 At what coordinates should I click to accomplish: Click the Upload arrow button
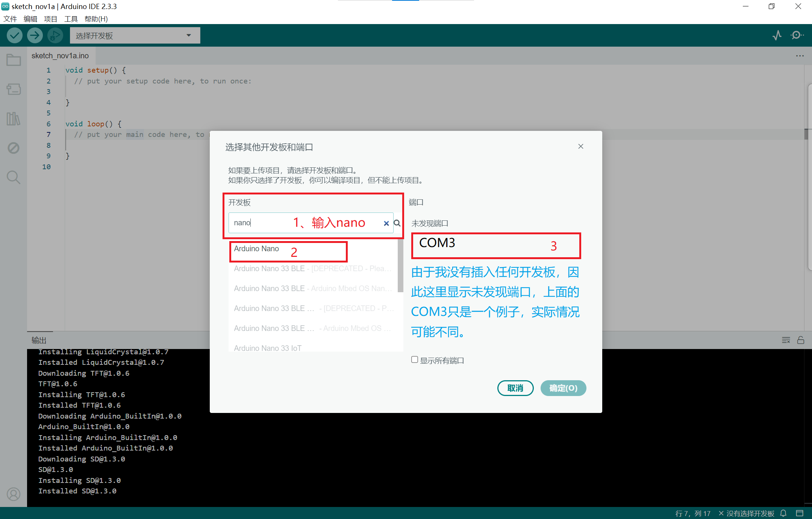click(x=35, y=36)
